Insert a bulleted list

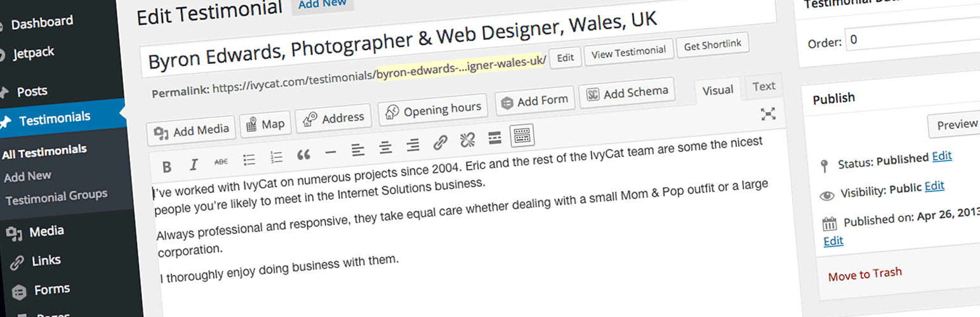249,159
